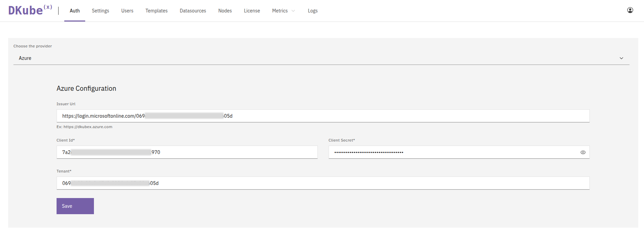
Task: Save the Azure configuration
Action: [x=75, y=206]
